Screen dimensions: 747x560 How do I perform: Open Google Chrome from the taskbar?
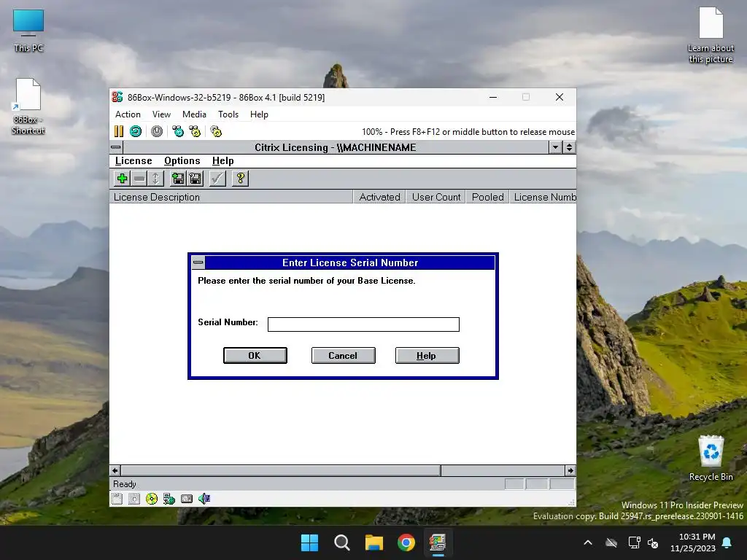(406, 542)
